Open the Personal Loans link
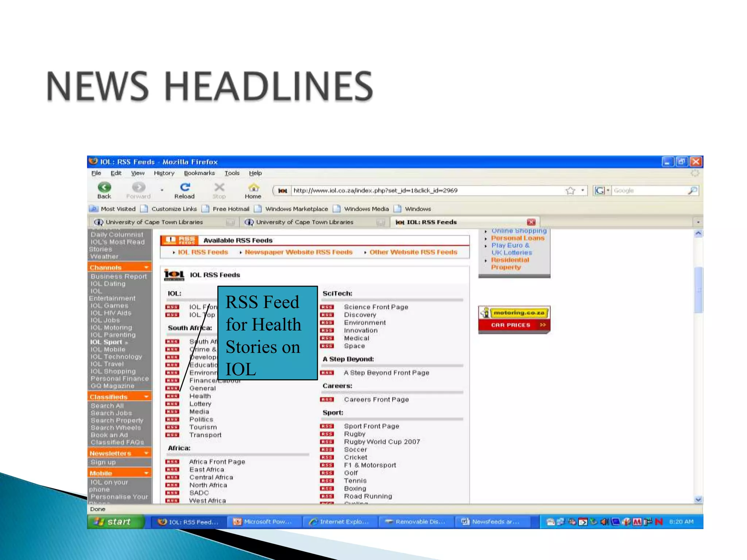Viewport: 747px width, 560px height. (x=518, y=238)
